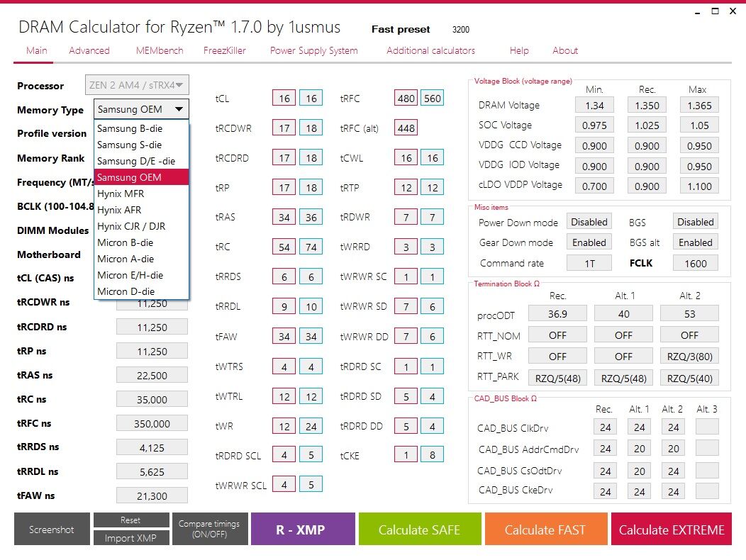Click RTT_PARK Alt. 2 RZQ/5(40)
Image resolution: width=746 pixels, height=560 pixels.
tap(689, 379)
